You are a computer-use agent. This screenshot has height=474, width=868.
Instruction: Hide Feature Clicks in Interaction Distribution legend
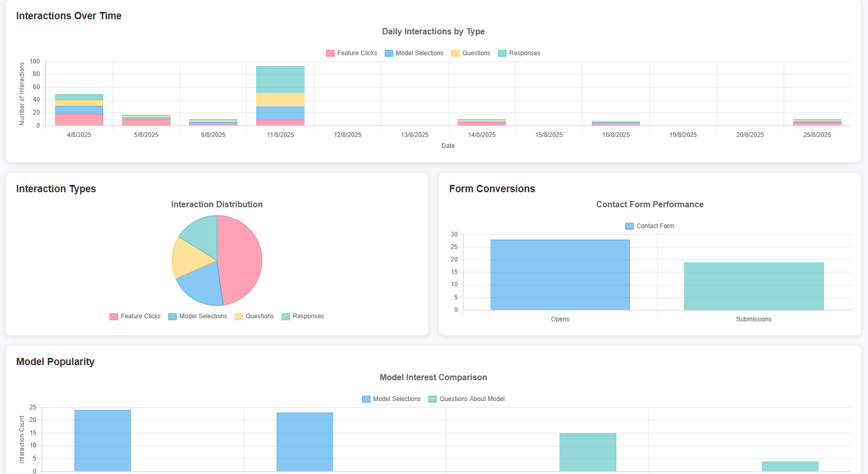(135, 316)
